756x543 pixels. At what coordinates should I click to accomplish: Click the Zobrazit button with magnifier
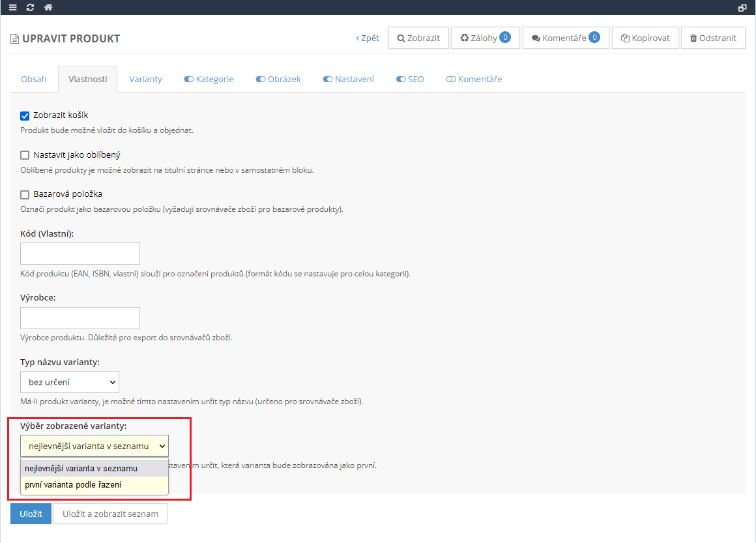[x=418, y=38]
